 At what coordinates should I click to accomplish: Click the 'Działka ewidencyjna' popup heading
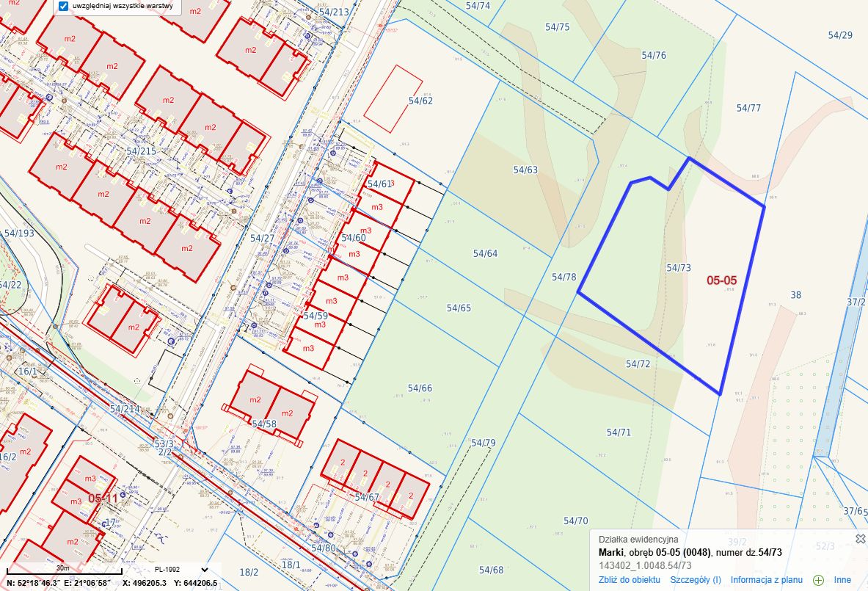638,539
